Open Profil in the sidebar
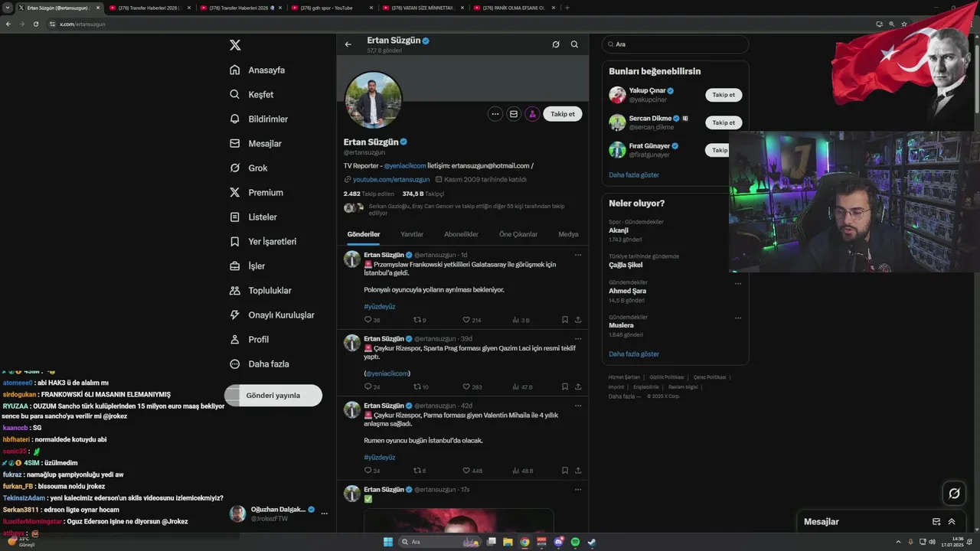The height and width of the screenshot is (551, 980). [250, 339]
